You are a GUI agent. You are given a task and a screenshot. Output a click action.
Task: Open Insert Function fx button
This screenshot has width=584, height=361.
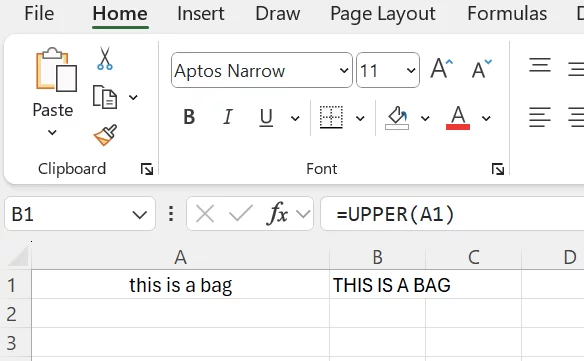pyautogui.click(x=277, y=213)
